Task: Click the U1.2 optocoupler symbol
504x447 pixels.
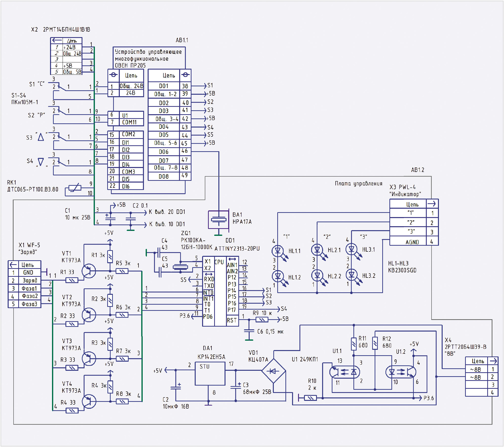Action: (x=401, y=372)
